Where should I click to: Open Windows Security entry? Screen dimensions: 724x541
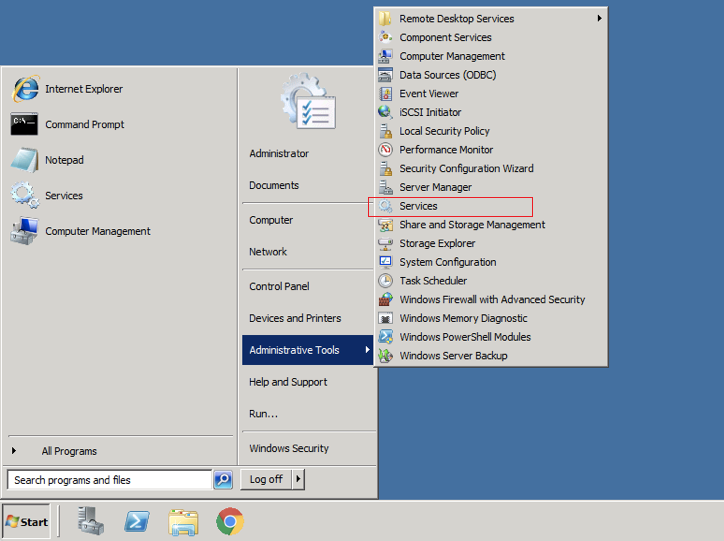[289, 448]
